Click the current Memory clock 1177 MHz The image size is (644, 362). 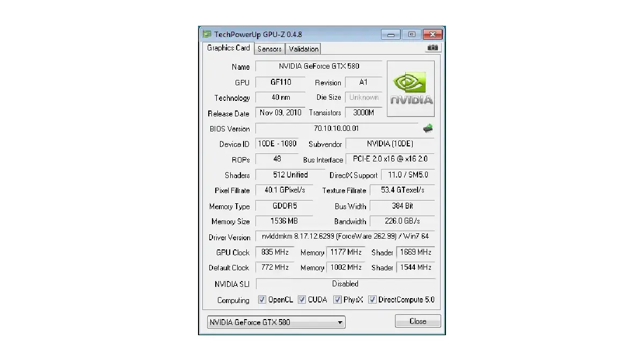346,252
